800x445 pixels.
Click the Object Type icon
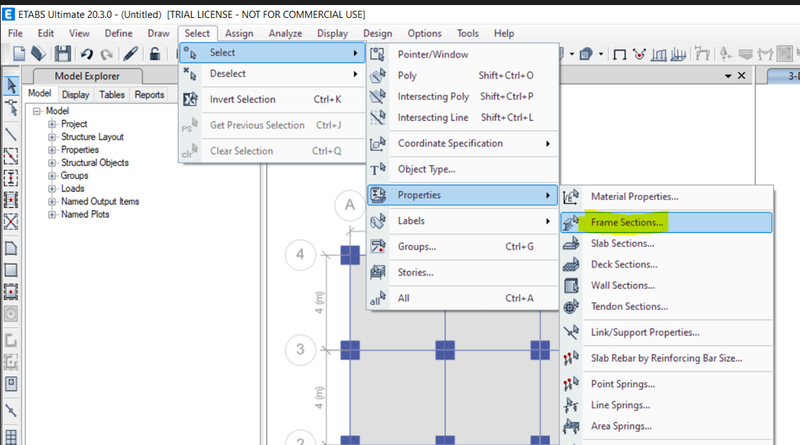(x=378, y=169)
